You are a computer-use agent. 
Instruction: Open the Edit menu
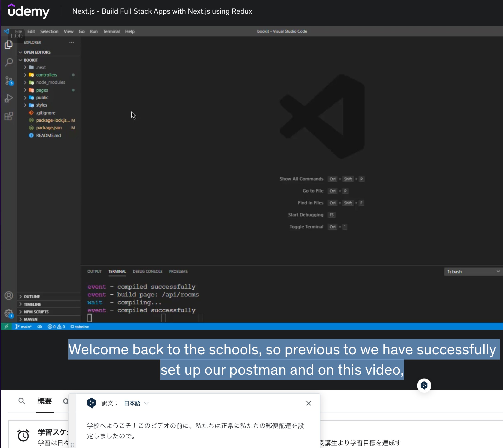tap(31, 31)
